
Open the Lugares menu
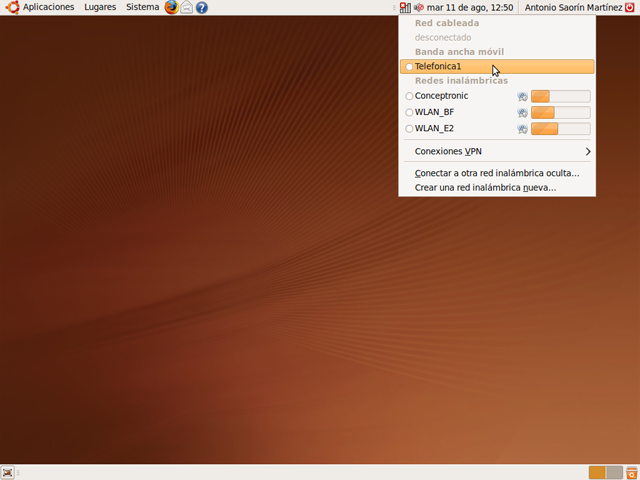pyautogui.click(x=100, y=7)
